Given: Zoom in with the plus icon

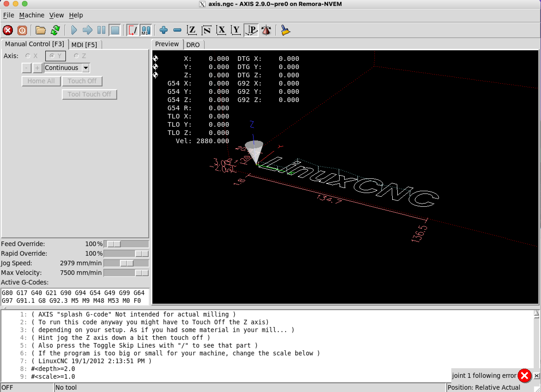Looking at the screenshot, I should pyautogui.click(x=164, y=30).
